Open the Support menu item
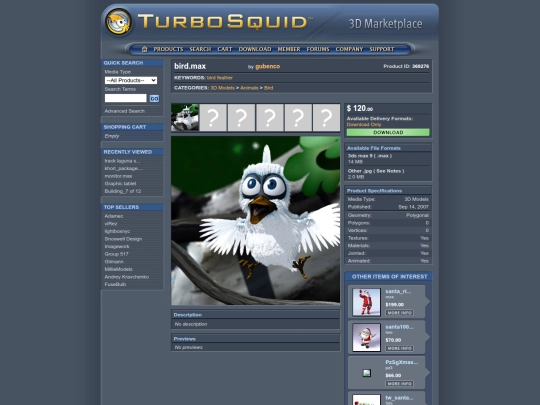 click(x=382, y=49)
